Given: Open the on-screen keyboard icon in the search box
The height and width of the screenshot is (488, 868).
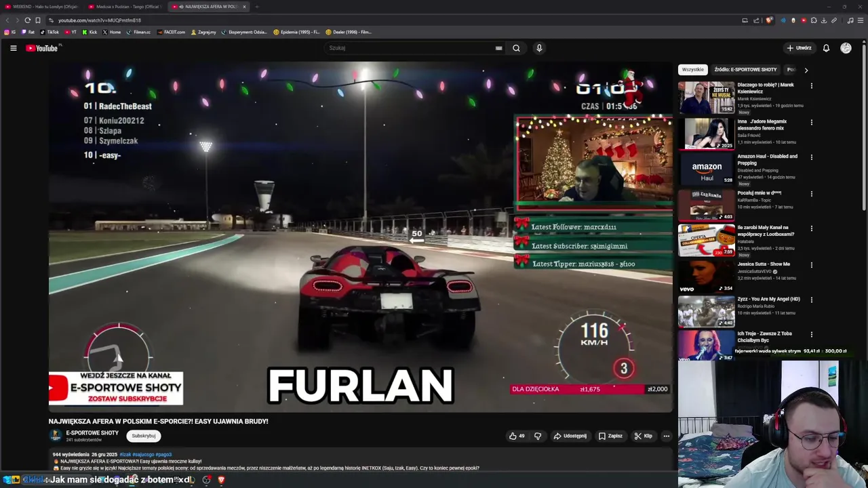Looking at the screenshot, I should (498, 48).
